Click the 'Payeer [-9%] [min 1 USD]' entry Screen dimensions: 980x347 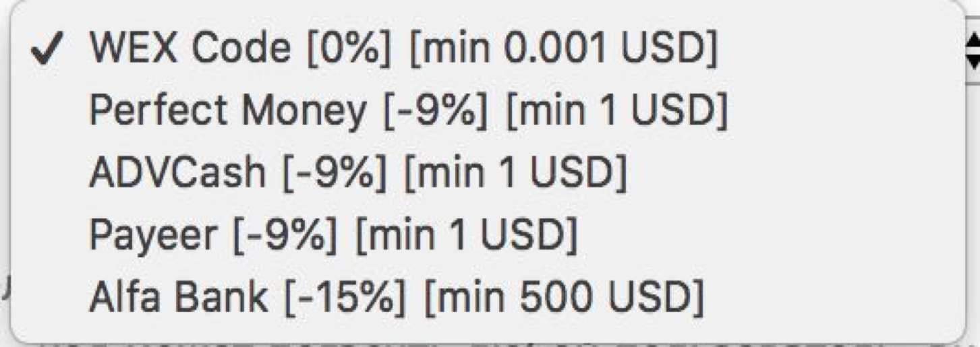tap(333, 234)
